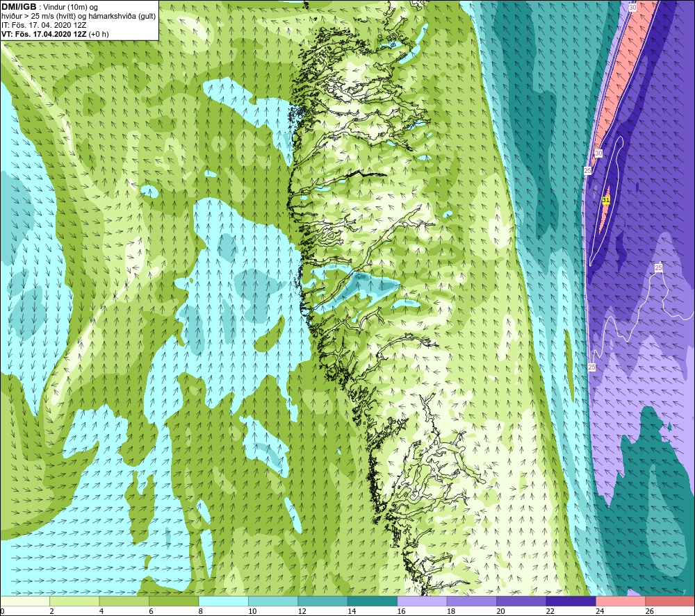Click the 'DMI/IGB : Vindur (10m) og' title line
The width and height of the screenshot is (695, 616).
tap(49, 7)
